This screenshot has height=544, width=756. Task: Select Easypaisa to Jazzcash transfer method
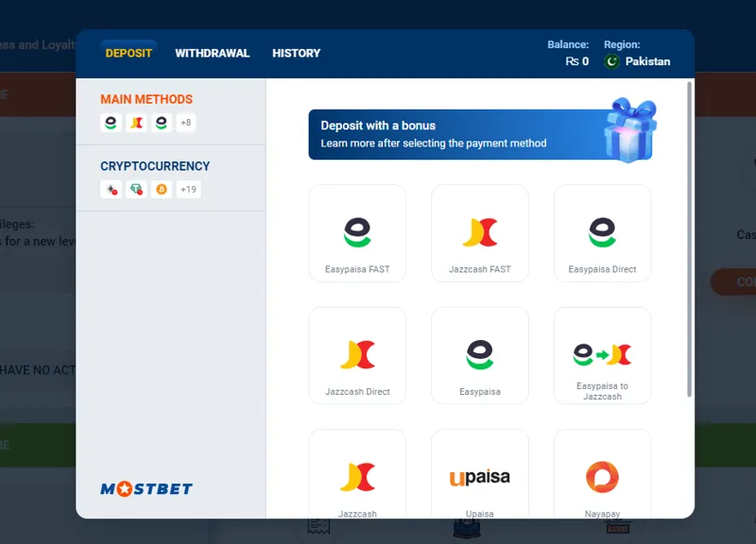pyautogui.click(x=602, y=354)
